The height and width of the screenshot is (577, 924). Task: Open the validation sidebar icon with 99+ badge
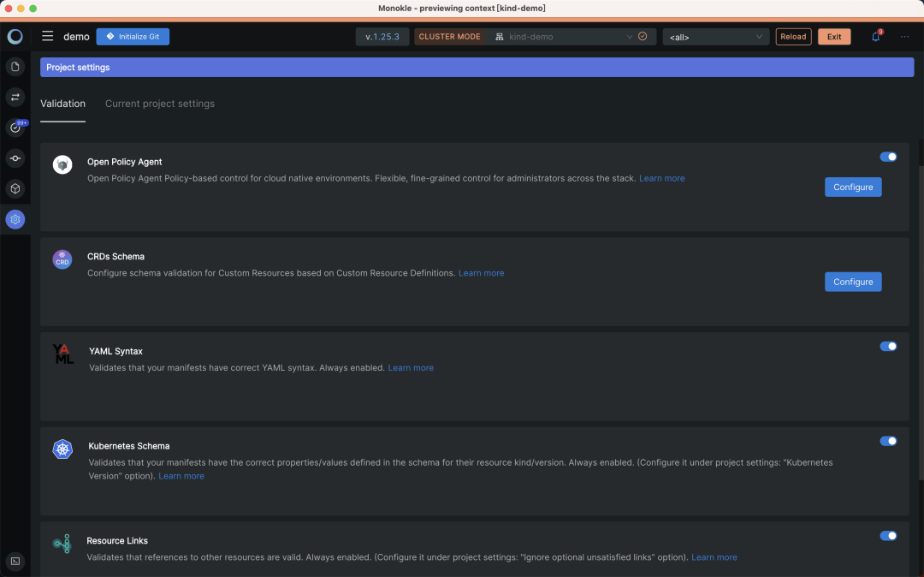pyautogui.click(x=15, y=128)
